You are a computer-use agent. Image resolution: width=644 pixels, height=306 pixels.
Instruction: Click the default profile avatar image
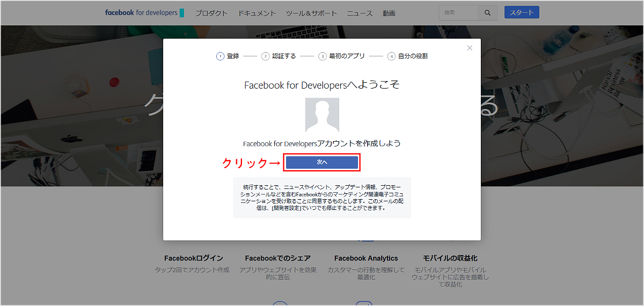click(322, 115)
